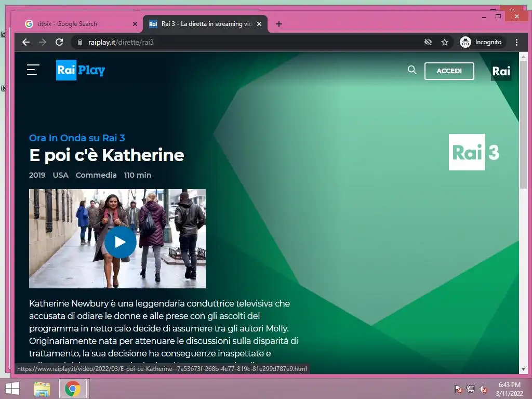Close the Rai 3 streaming tab
This screenshot has height=399, width=532.
(x=259, y=24)
